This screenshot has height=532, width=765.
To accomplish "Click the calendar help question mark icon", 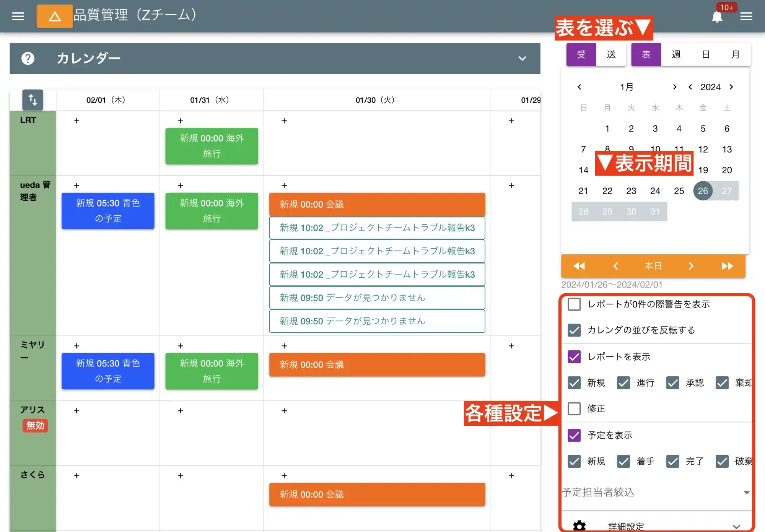I will click(28, 59).
